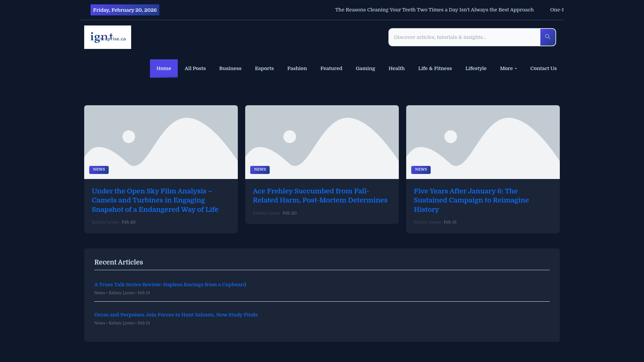Click the metadata line under Truss Talk article

pos(122,293)
